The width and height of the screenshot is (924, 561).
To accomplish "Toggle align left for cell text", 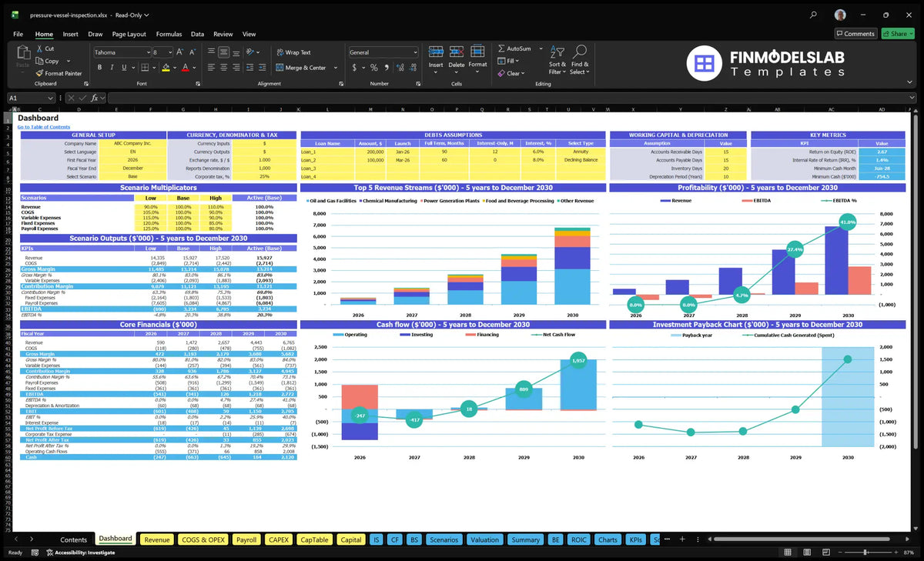I will coord(210,68).
